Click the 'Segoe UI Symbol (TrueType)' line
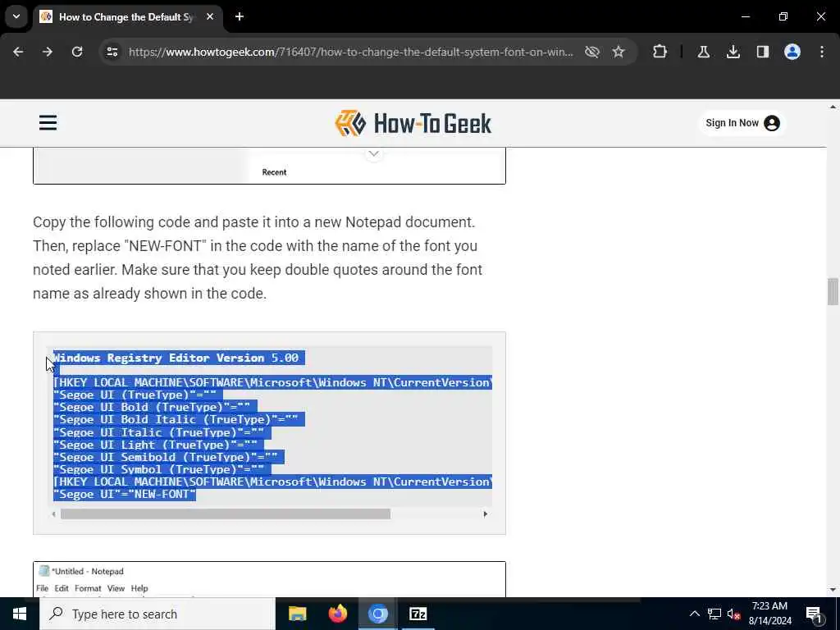The width and height of the screenshot is (840, 630). pos(158,469)
